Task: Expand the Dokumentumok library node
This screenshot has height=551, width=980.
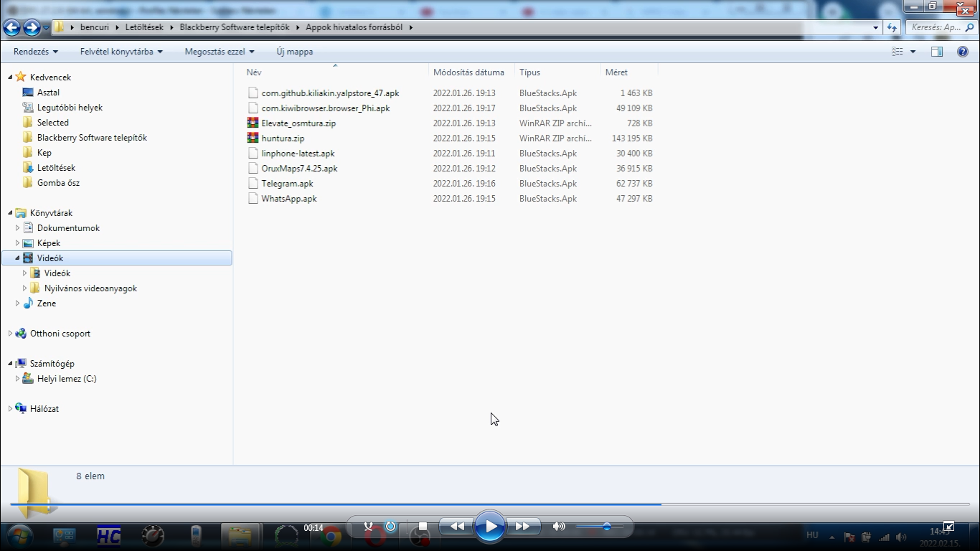Action: tap(17, 228)
